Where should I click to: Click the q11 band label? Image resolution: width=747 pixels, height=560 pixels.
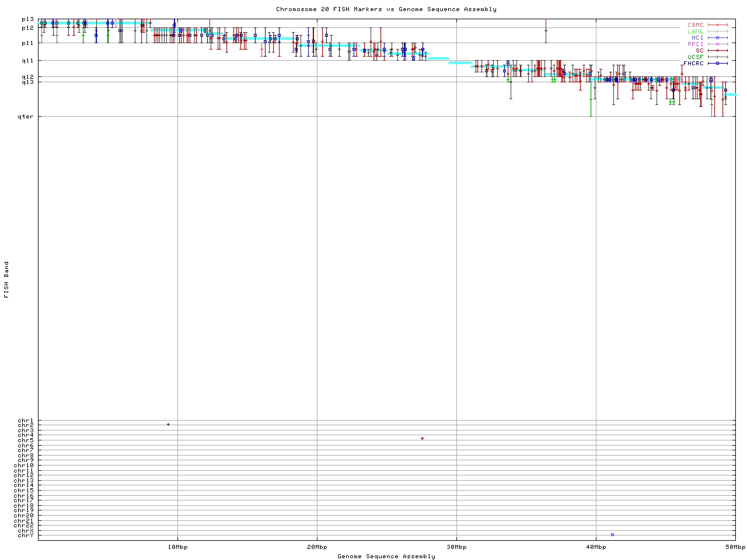coord(27,61)
